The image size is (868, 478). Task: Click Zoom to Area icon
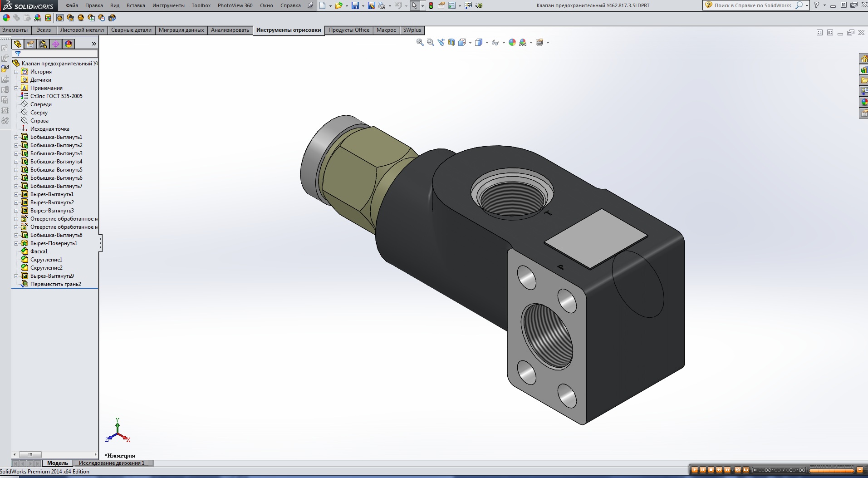(431, 42)
